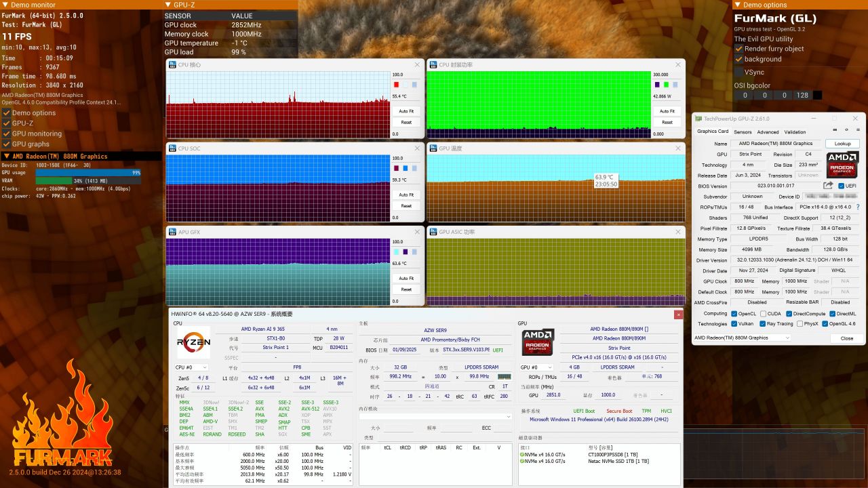Disable the VSync checkbox in FurMark options
This screenshot has width=868, height=488.
point(738,72)
